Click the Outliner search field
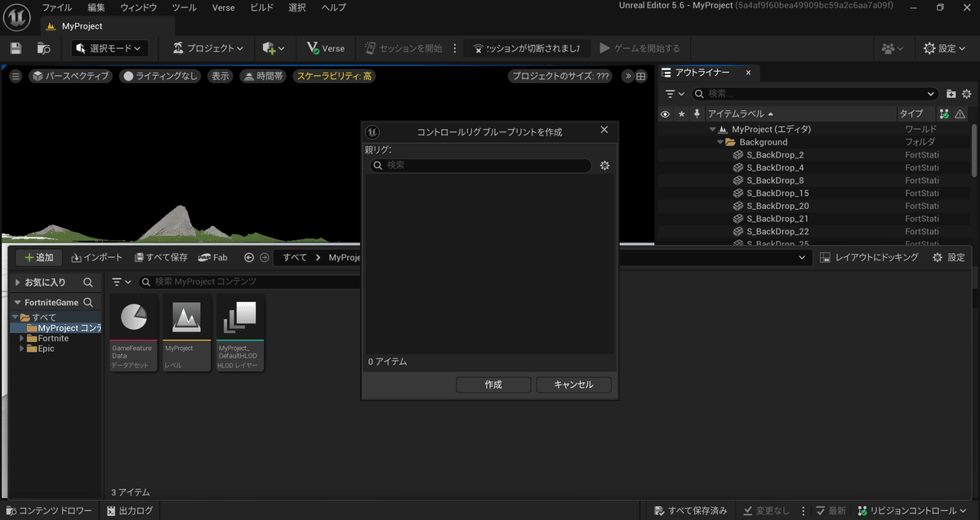This screenshot has width=980, height=520. click(814, 94)
